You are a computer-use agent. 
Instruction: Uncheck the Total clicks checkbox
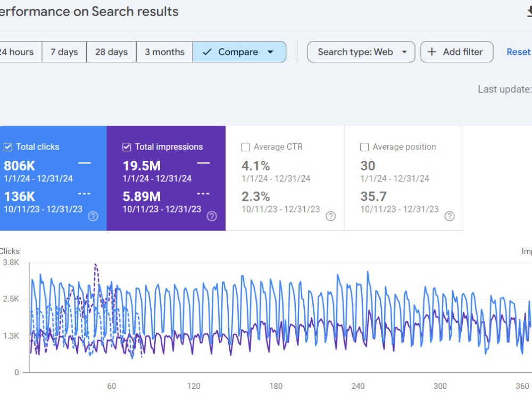click(8, 147)
